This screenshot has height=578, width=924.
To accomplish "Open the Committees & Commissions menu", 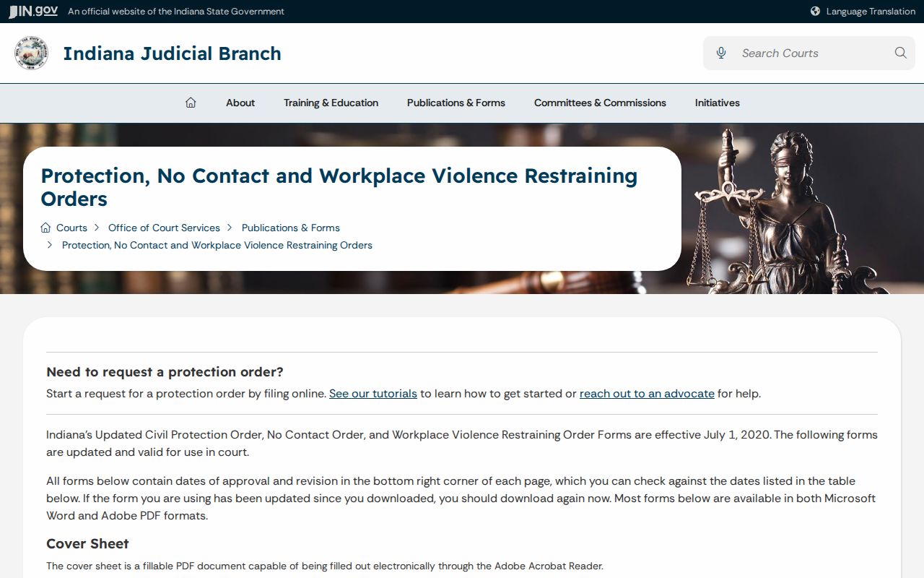I will [x=600, y=103].
